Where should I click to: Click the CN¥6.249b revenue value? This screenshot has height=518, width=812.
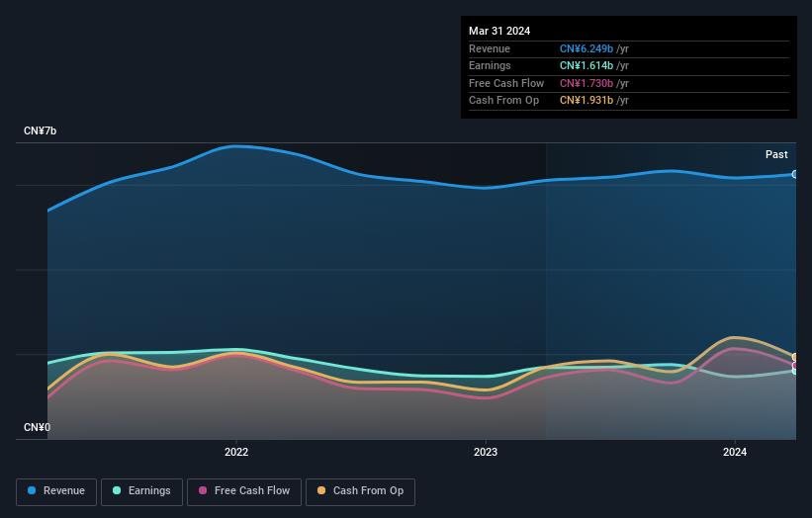coord(586,48)
